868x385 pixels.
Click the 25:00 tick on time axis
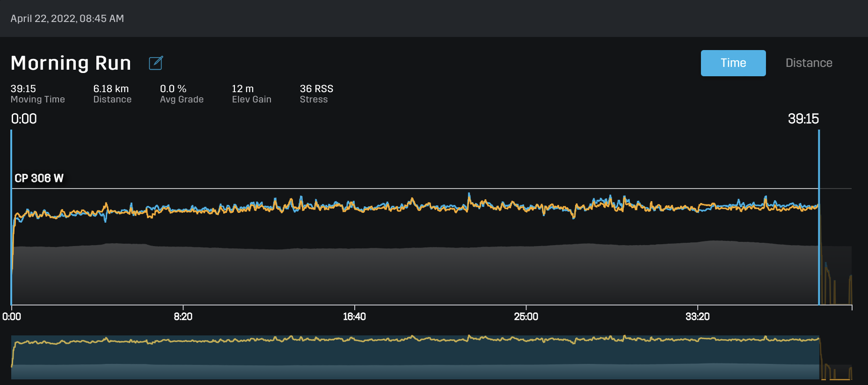click(x=526, y=317)
